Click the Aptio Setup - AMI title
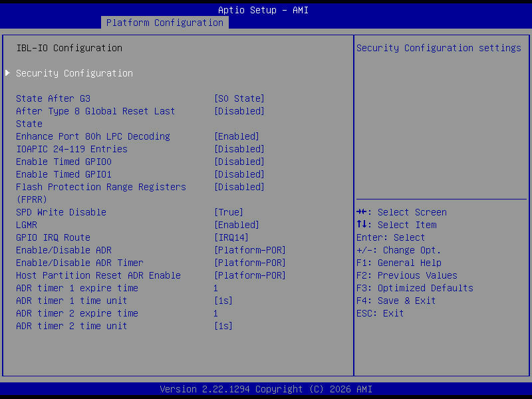The image size is (532, 399). tap(263, 10)
